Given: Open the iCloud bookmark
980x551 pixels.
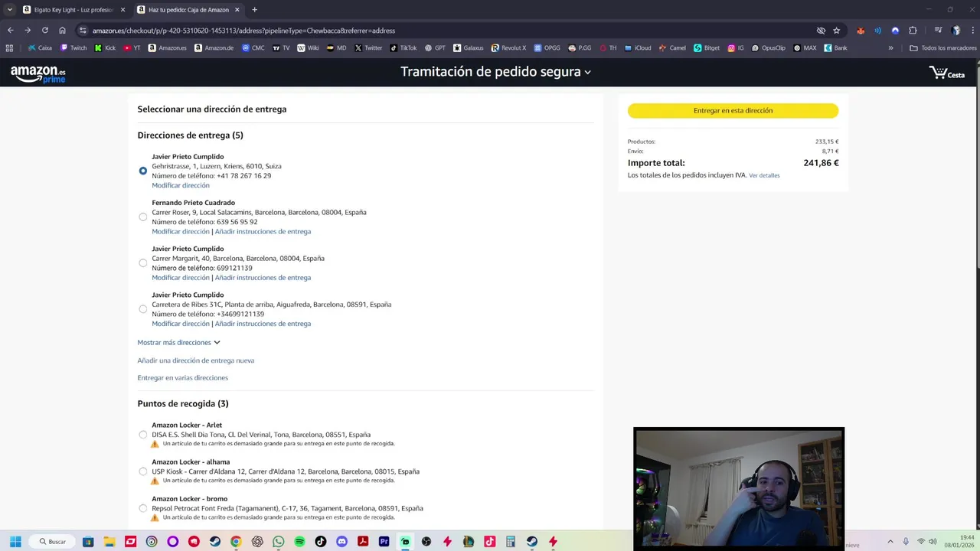Looking at the screenshot, I should click(638, 47).
